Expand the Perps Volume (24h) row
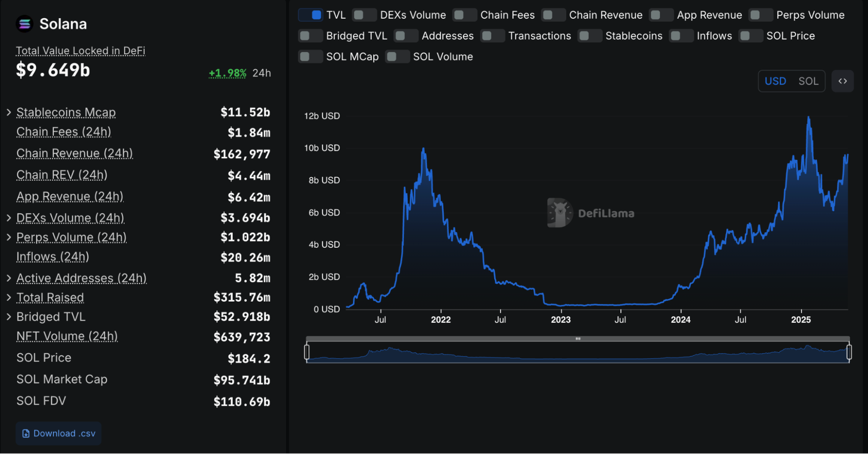The width and height of the screenshot is (868, 454). point(9,237)
